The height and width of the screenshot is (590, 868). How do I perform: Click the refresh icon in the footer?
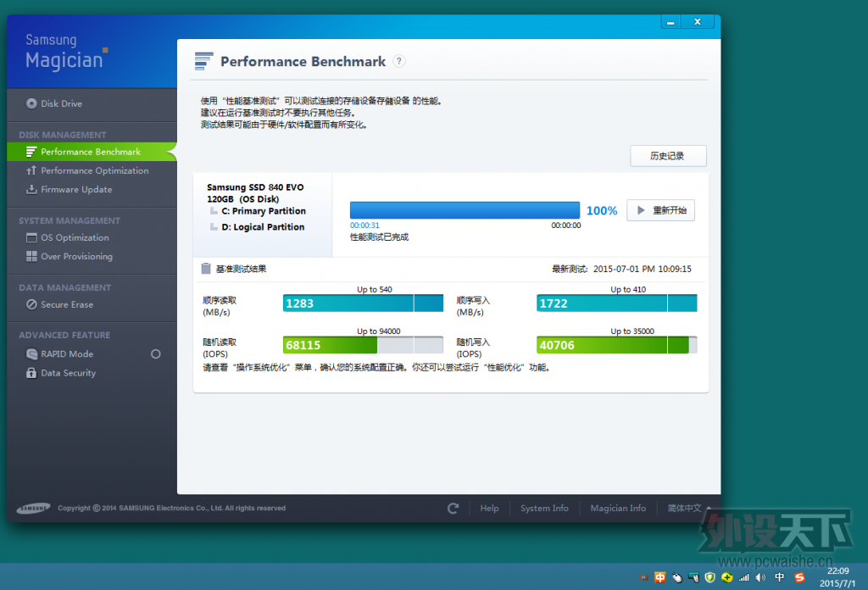(x=453, y=508)
